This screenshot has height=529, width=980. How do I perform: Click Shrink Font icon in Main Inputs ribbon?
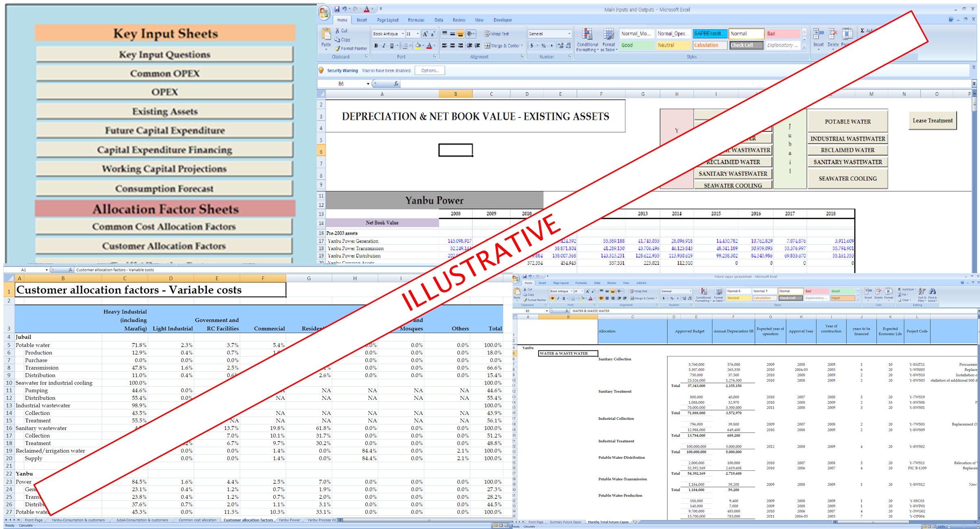432,34
